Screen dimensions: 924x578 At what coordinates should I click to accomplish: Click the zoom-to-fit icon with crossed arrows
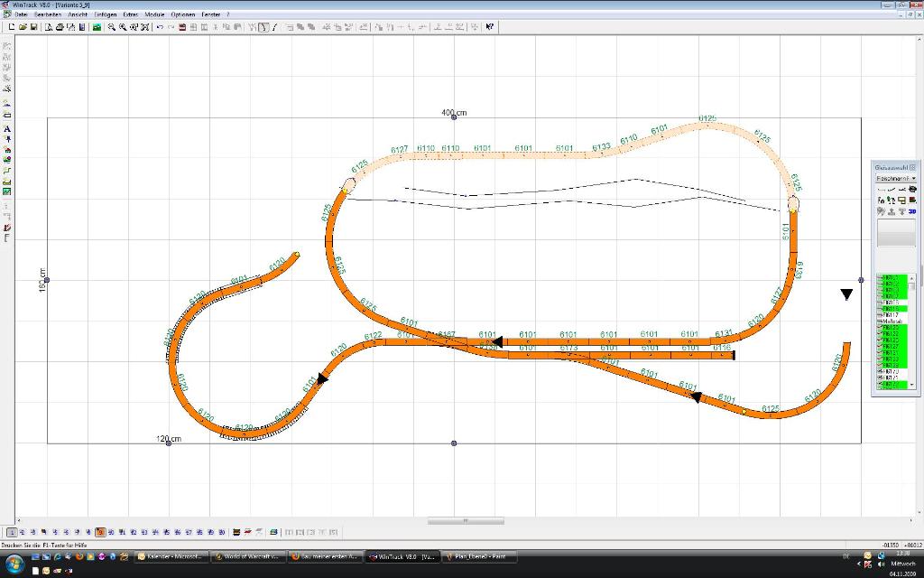[145, 26]
